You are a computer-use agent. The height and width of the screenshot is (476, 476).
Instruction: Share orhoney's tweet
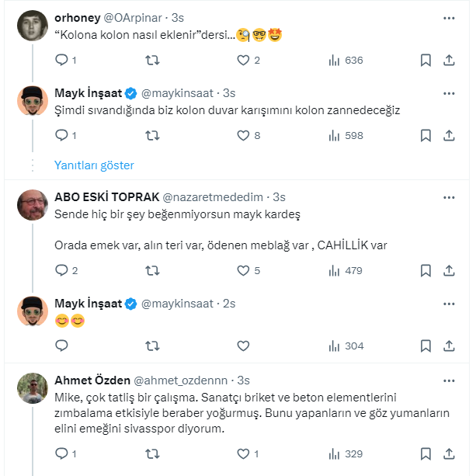[x=449, y=60]
